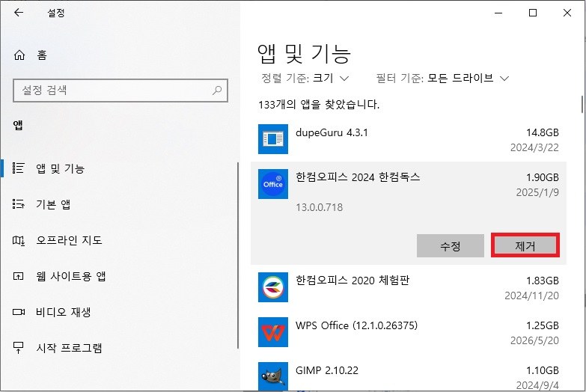Click the dupeGuru app icon
This screenshot has width=586, height=392.
273,139
